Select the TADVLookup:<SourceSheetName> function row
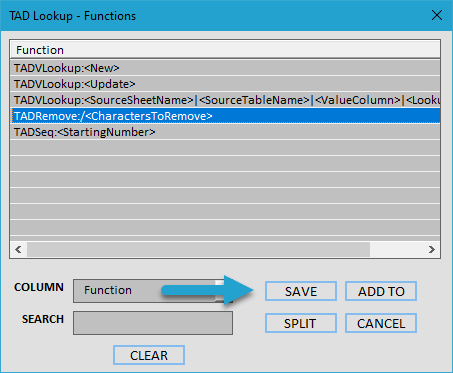The image size is (453, 373). 225,100
